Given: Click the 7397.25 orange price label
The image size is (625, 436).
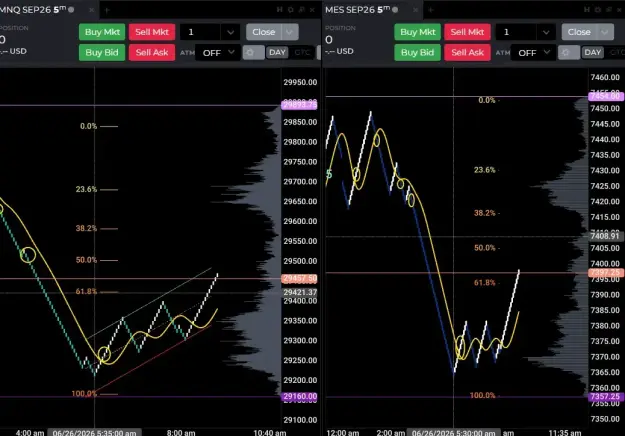Looking at the screenshot, I should coord(606,273).
